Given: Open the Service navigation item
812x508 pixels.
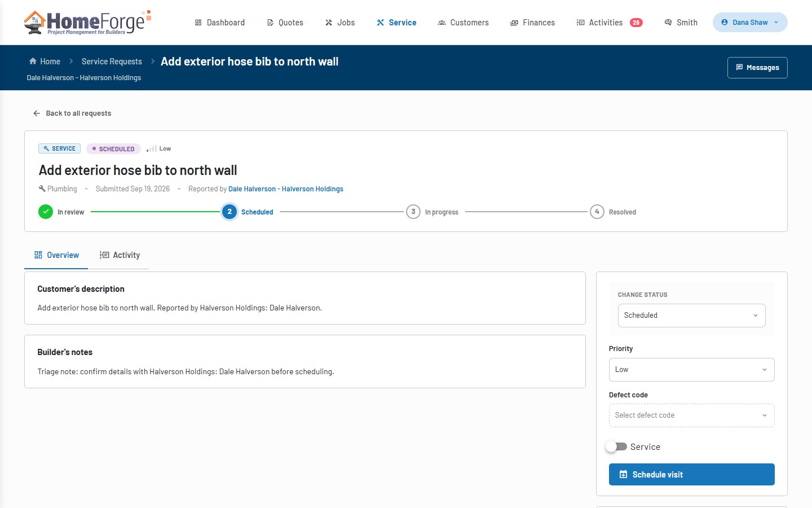Looking at the screenshot, I should pos(396,23).
